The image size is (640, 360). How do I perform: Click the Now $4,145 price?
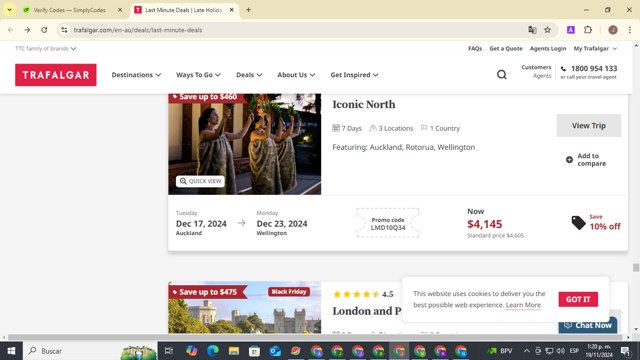click(x=484, y=224)
